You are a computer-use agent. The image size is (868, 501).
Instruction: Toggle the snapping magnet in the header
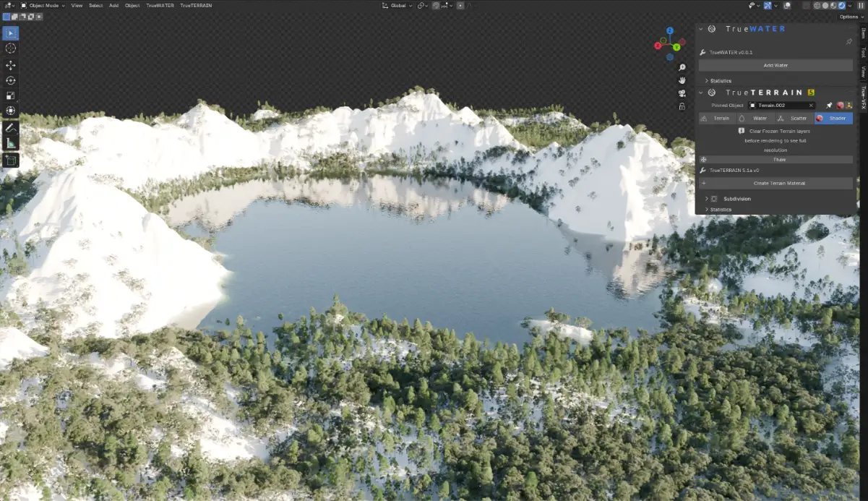click(437, 5)
